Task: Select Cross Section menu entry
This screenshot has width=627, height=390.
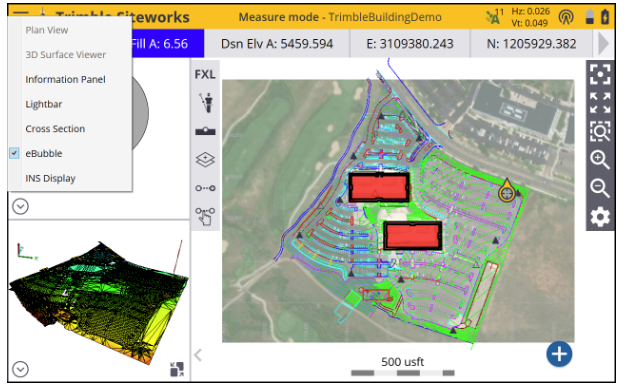Action: (55, 129)
